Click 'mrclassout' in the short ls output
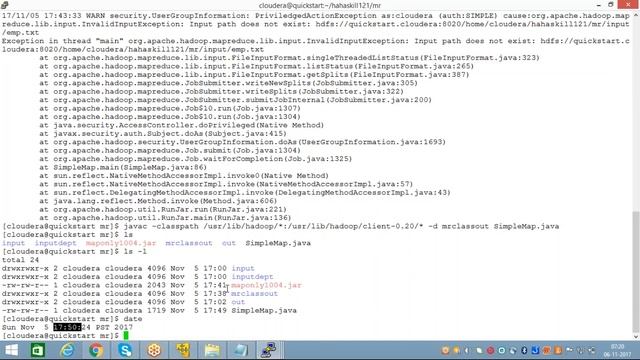Image resolution: width=640 pixels, height=360 pixels. click(189, 243)
